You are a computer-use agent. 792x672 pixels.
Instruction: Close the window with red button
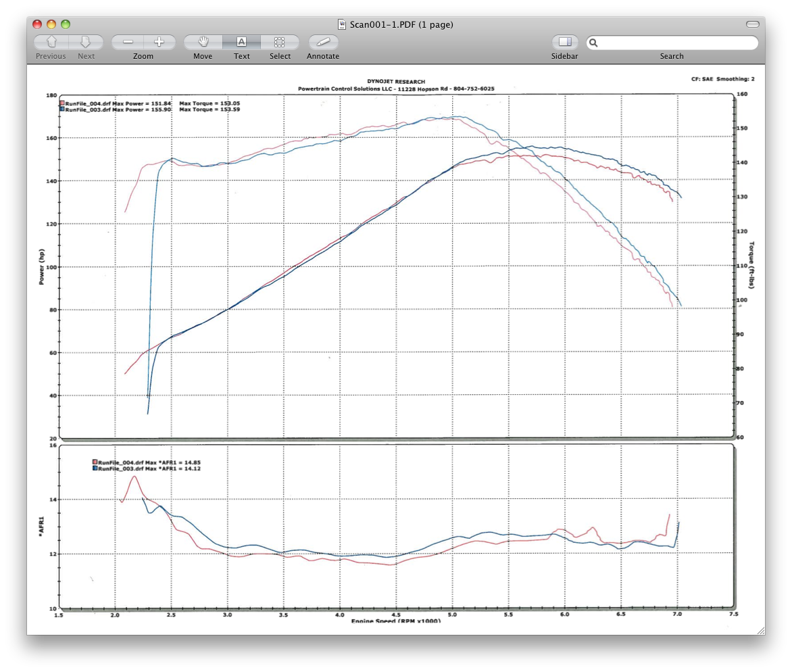[37, 24]
